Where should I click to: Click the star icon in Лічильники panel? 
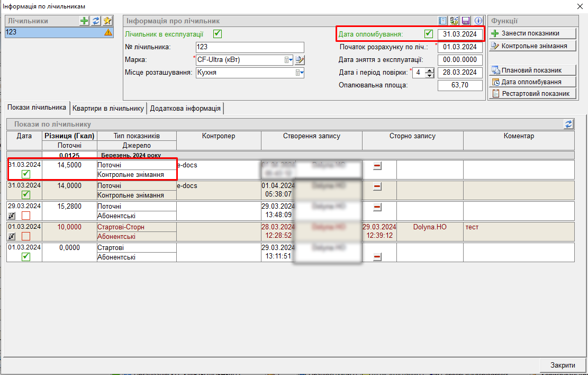107,21
